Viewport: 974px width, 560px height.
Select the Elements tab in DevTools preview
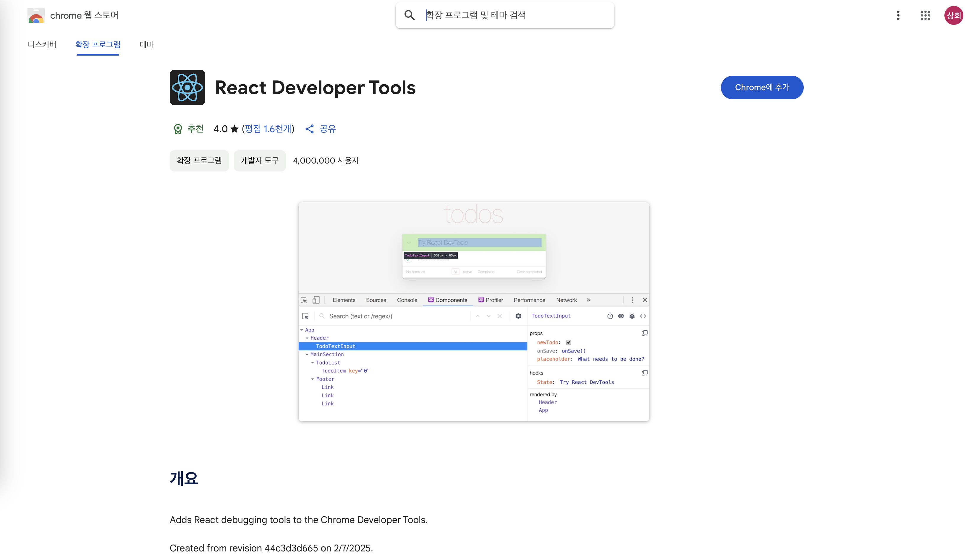pyautogui.click(x=344, y=300)
